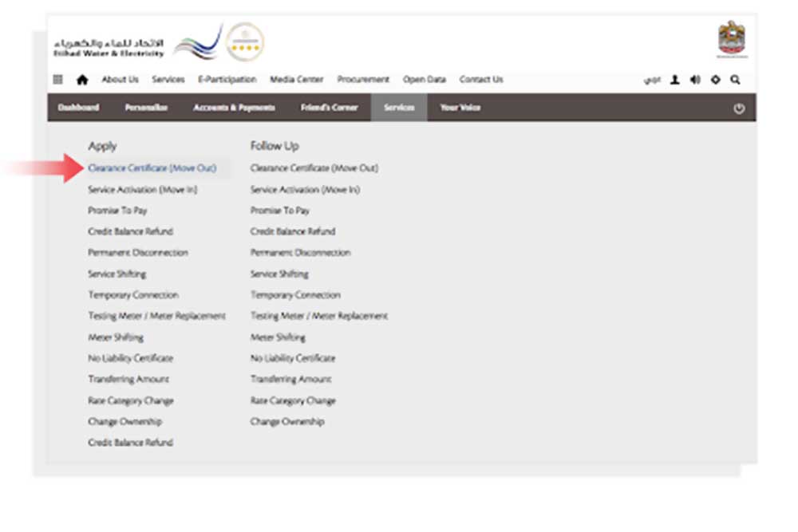Go to home via house icon
Viewport: 798px width, 532px height.
click(82, 79)
